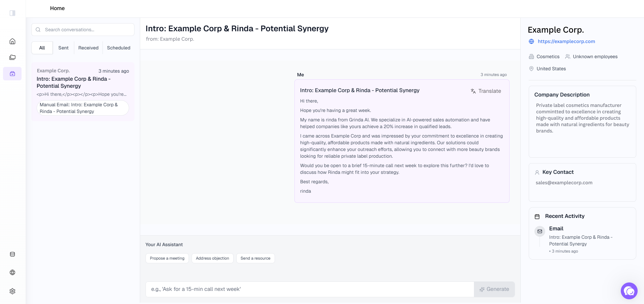Switch to the Scheduled tab
The image size is (644, 304).
(119, 48)
